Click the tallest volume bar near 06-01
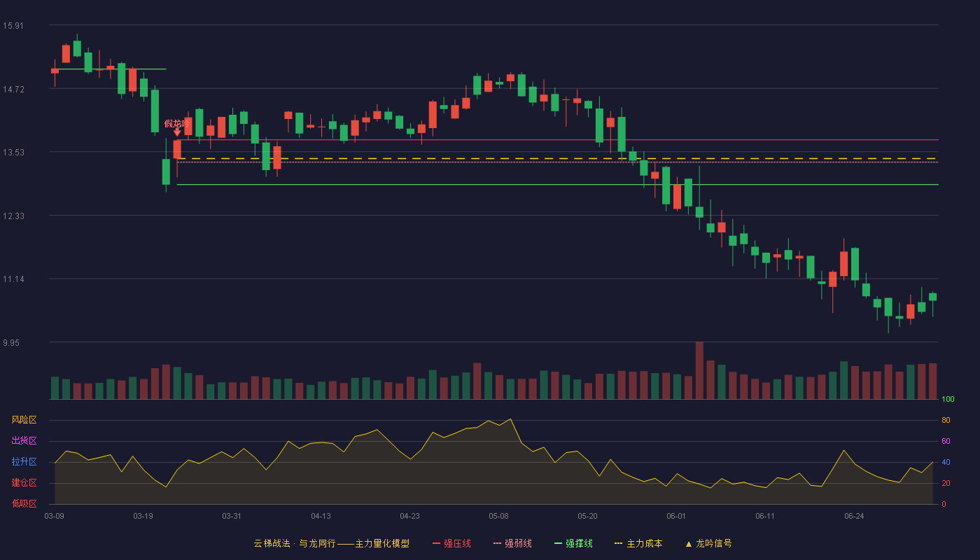The image size is (980, 560). click(699, 370)
